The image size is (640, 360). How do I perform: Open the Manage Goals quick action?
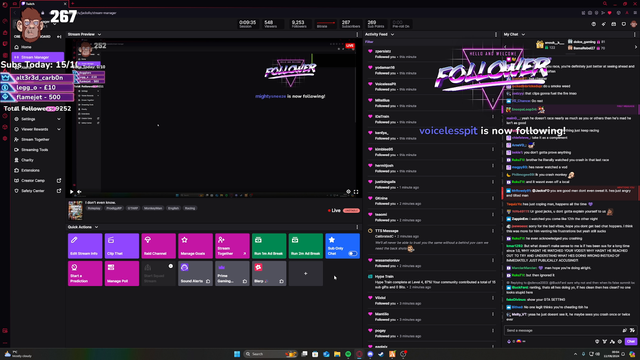point(195,246)
